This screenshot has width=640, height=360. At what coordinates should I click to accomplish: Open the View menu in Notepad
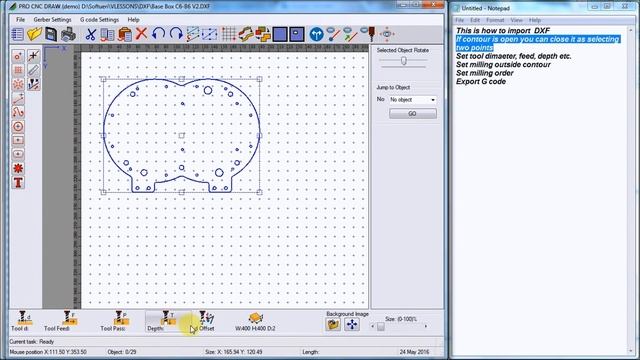(516, 20)
